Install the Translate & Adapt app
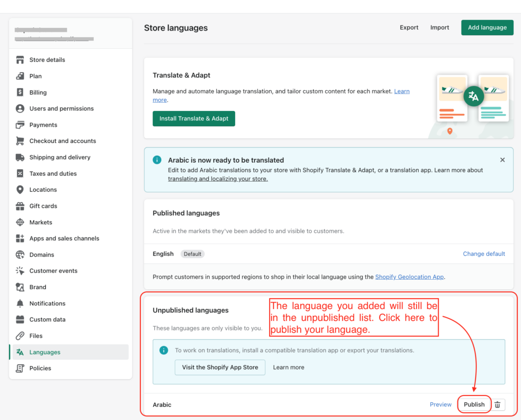This screenshot has width=521, height=420. pyautogui.click(x=194, y=118)
